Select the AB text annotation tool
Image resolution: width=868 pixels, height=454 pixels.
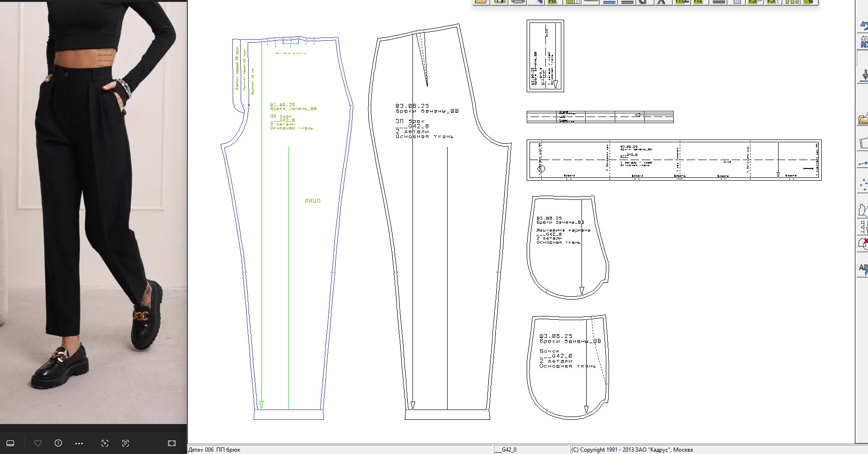click(x=863, y=269)
